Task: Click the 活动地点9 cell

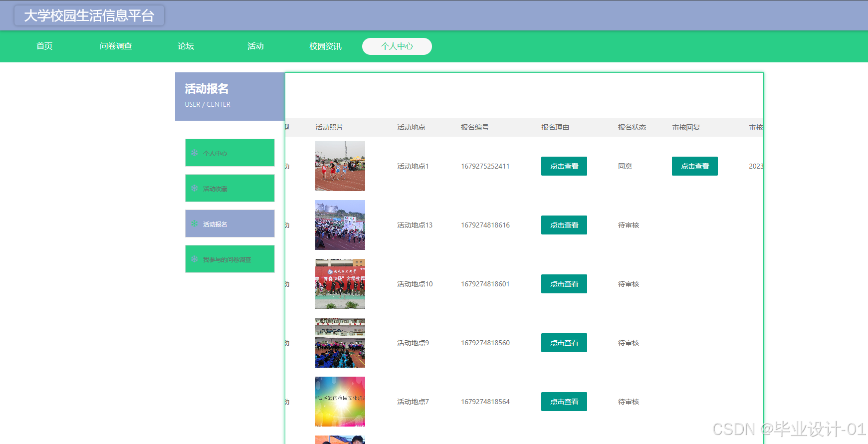Action: pyautogui.click(x=413, y=343)
